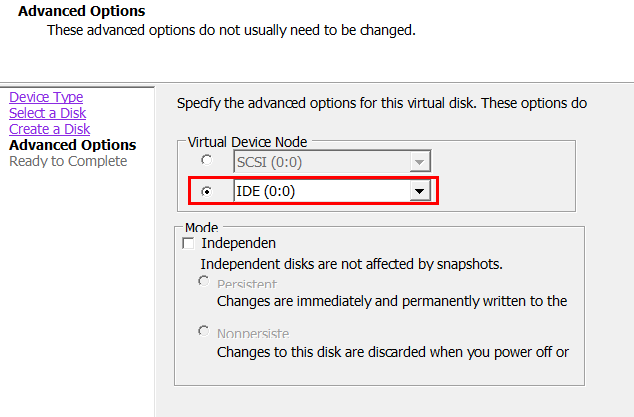Open the SCSI (0:0) dropdown arrow
Image resolution: width=634 pixels, height=417 pixels.
(420, 161)
